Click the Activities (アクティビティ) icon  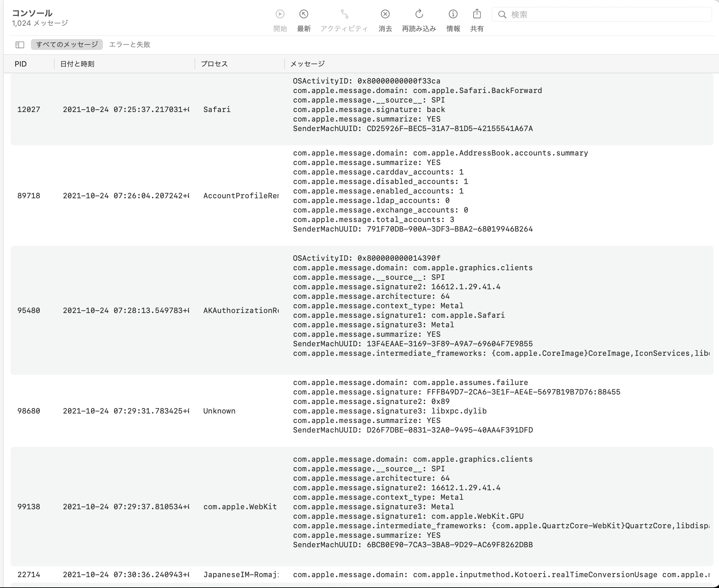[x=344, y=14]
